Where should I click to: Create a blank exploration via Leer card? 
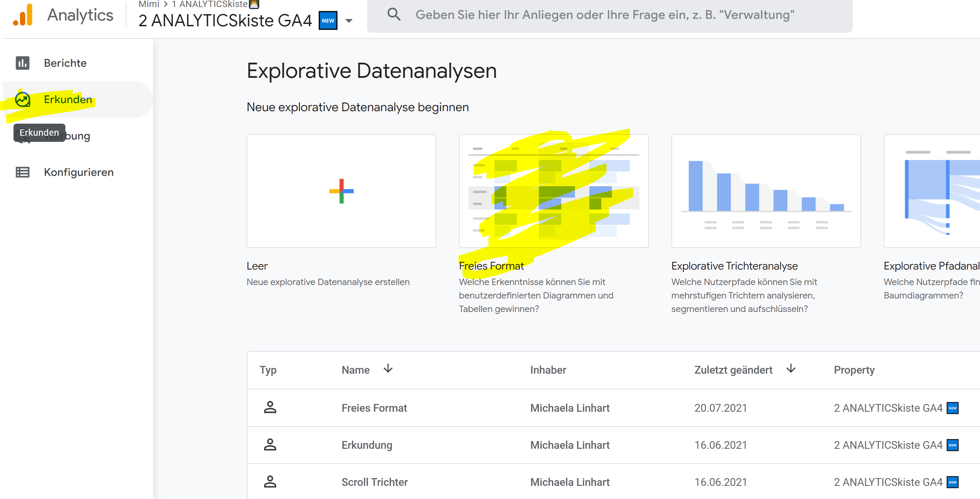tap(341, 191)
